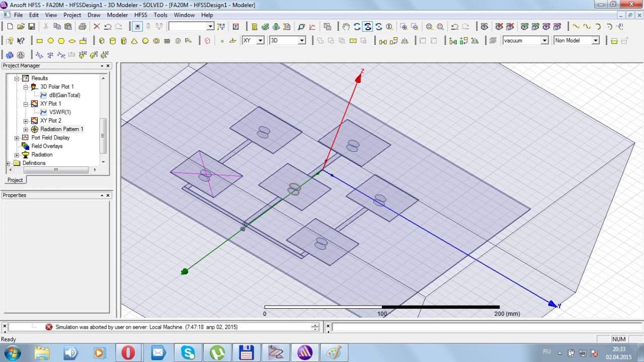This screenshot has height=362, width=644.
Task: Draw a helix with the spiral tool
Action: tap(178, 41)
